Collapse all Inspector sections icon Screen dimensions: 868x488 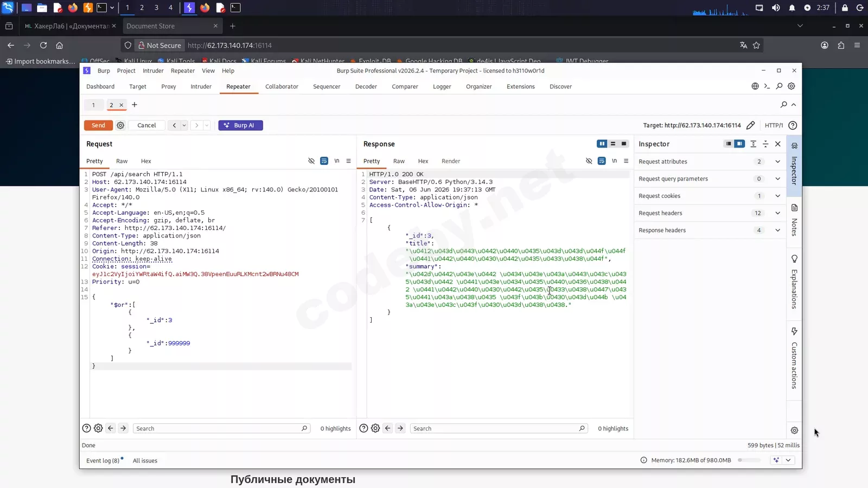click(765, 144)
